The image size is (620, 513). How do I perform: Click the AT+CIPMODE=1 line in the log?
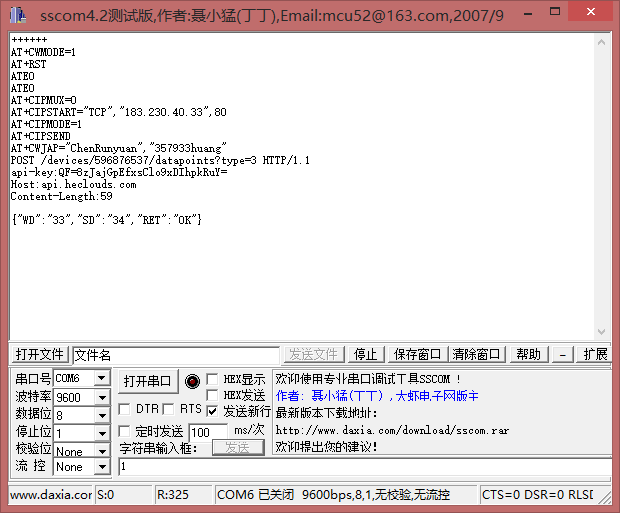tap(46, 124)
